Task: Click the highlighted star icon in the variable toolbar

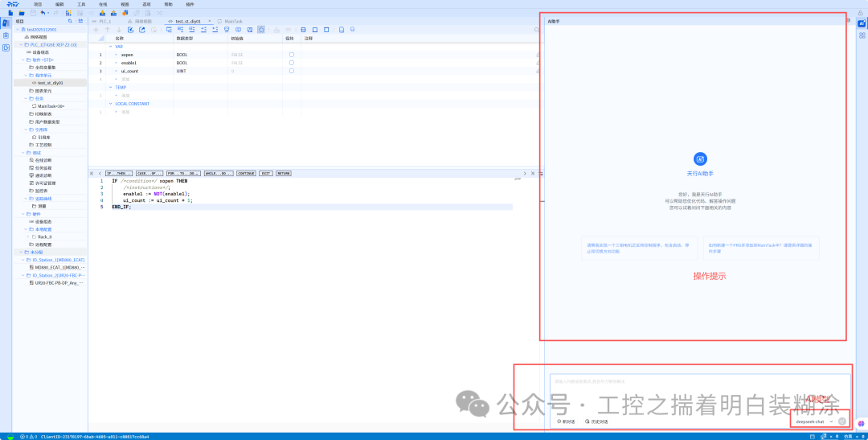Action: click(260, 30)
